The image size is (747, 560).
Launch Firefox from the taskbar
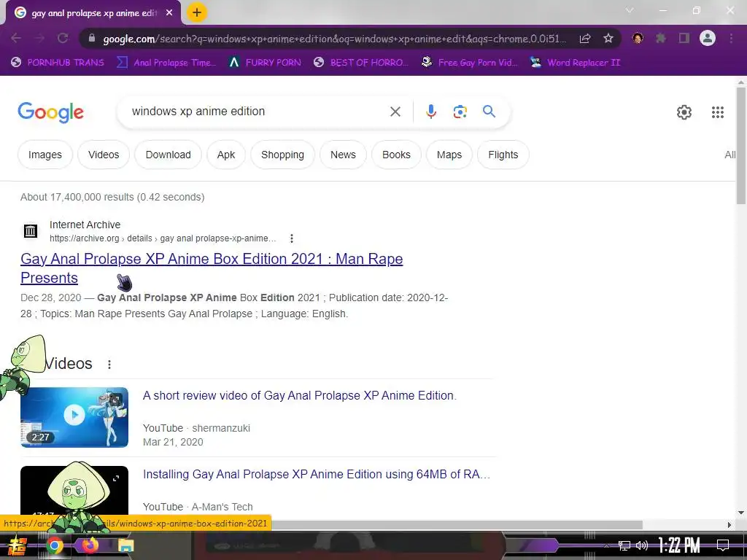tap(89, 545)
